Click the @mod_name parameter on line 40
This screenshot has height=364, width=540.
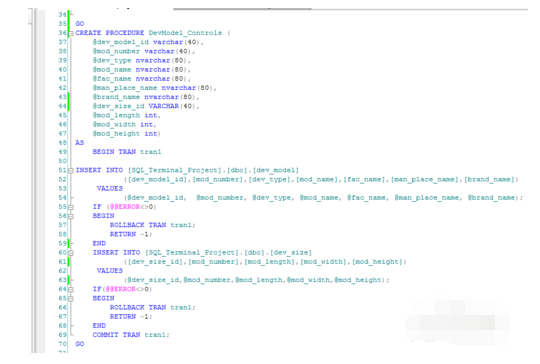coord(112,70)
